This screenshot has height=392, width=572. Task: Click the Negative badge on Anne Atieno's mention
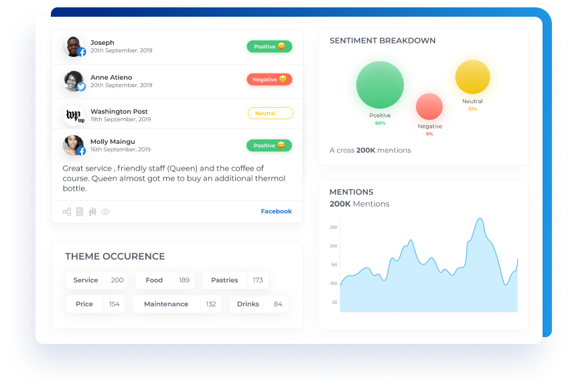269,80
